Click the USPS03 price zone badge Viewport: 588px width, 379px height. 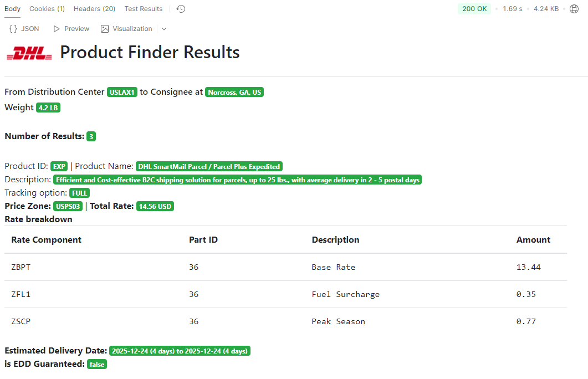click(68, 207)
